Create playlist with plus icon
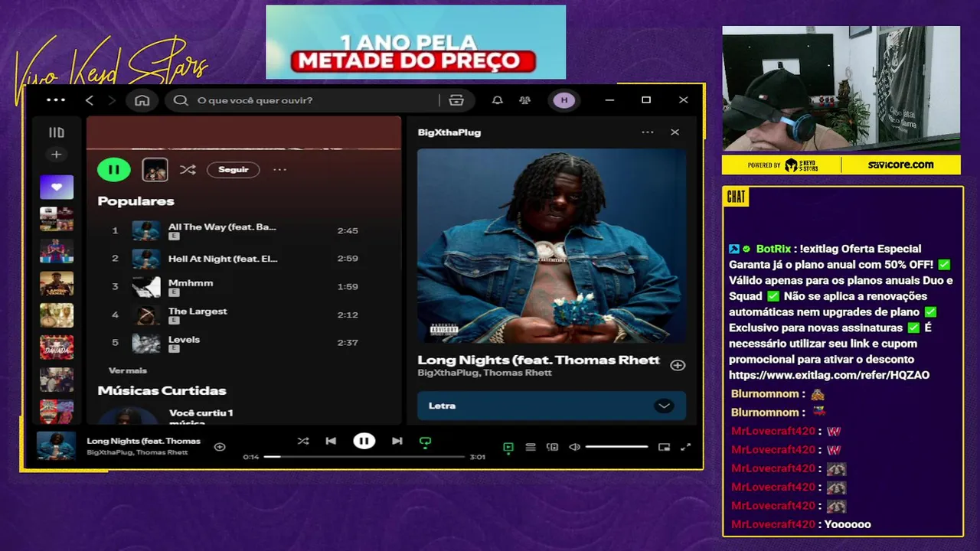Screen dimensions: 980x551 tap(56, 155)
